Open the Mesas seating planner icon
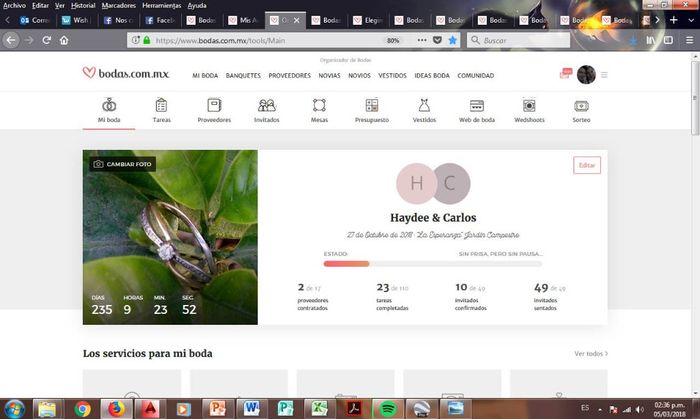The height and width of the screenshot is (419, 700). (319, 105)
